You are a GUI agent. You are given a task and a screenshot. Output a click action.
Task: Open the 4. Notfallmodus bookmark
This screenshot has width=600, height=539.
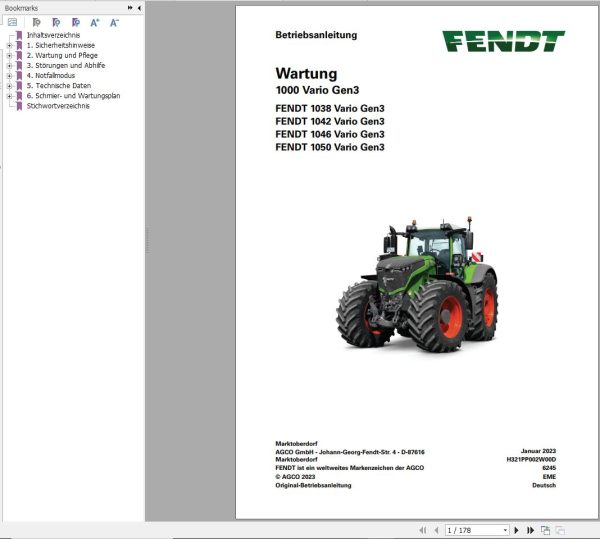(x=51, y=76)
